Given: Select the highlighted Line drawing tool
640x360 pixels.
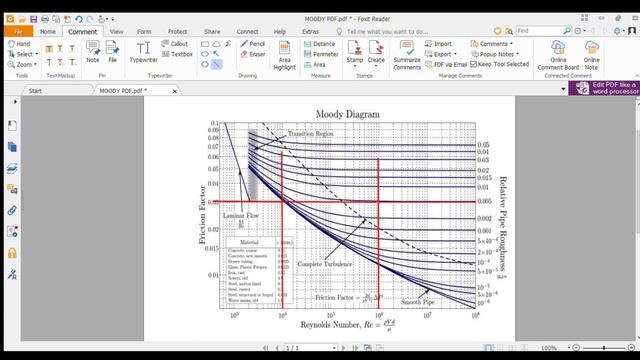Looking at the screenshot, I should (x=216, y=64).
